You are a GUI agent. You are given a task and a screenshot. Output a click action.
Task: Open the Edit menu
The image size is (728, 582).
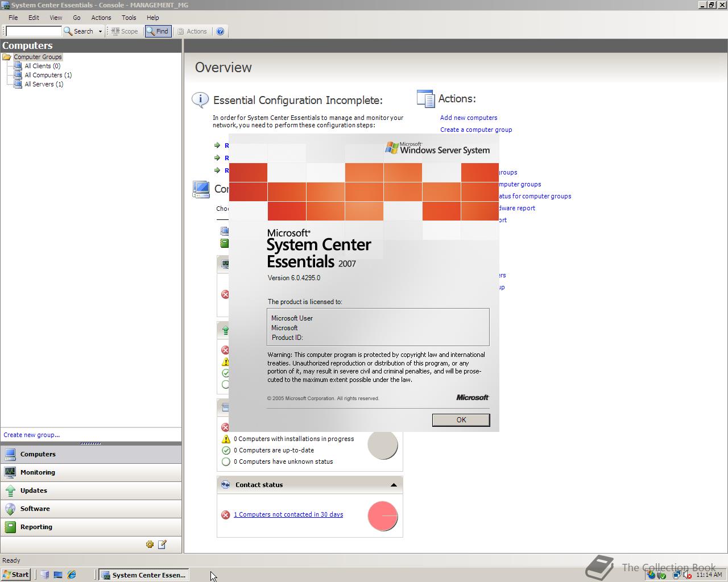click(34, 18)
